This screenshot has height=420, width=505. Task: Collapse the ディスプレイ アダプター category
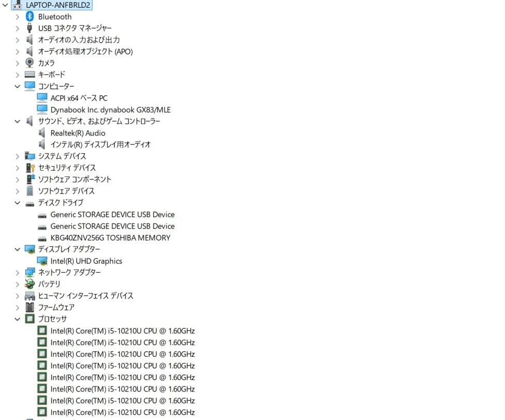tap(18, 249)
